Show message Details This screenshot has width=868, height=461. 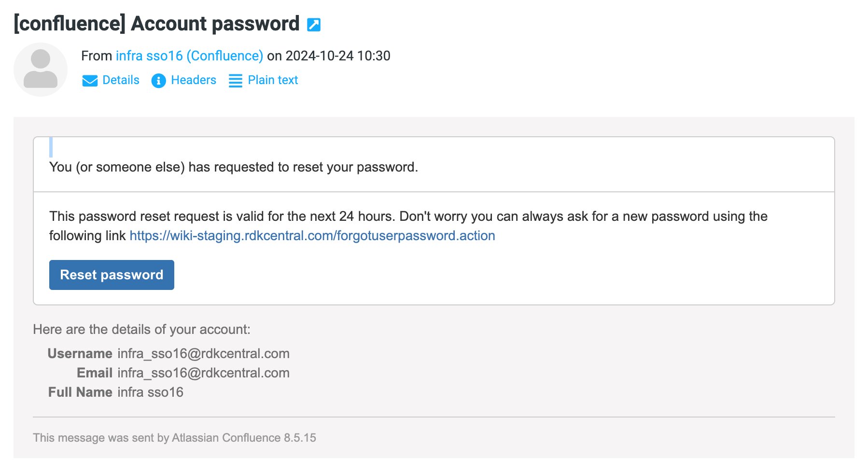[x=121, y=80]
